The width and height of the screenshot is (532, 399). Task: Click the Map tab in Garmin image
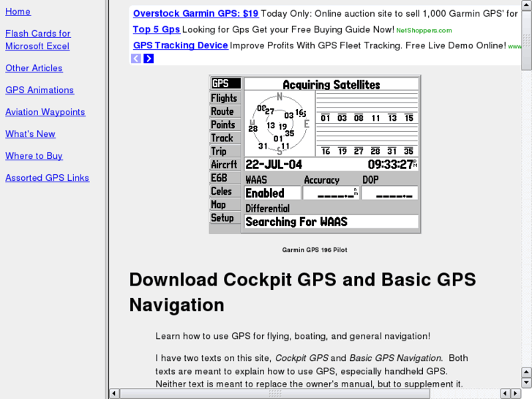pos(225,204)
